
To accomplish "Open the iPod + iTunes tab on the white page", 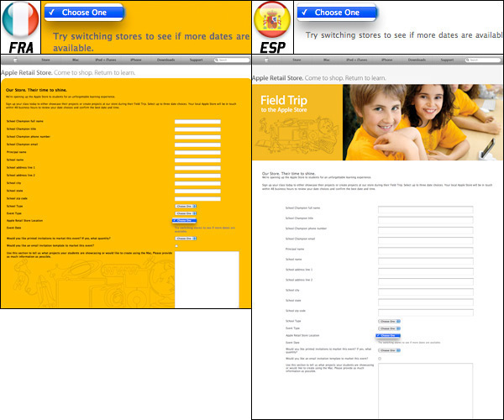I will pos(356,61).
